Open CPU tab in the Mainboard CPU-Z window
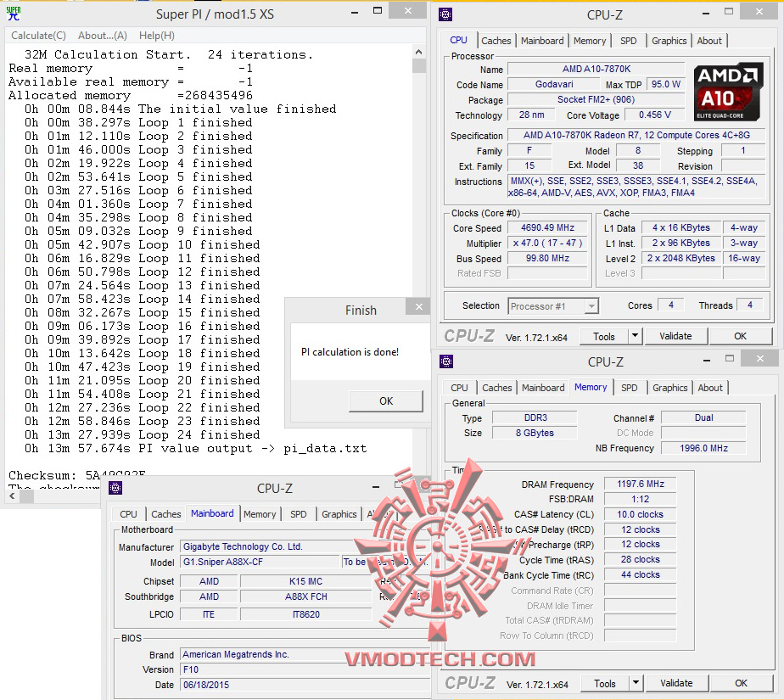Viewport: 784px width, 700px height. pyautogui.click(x=128, y=514)
